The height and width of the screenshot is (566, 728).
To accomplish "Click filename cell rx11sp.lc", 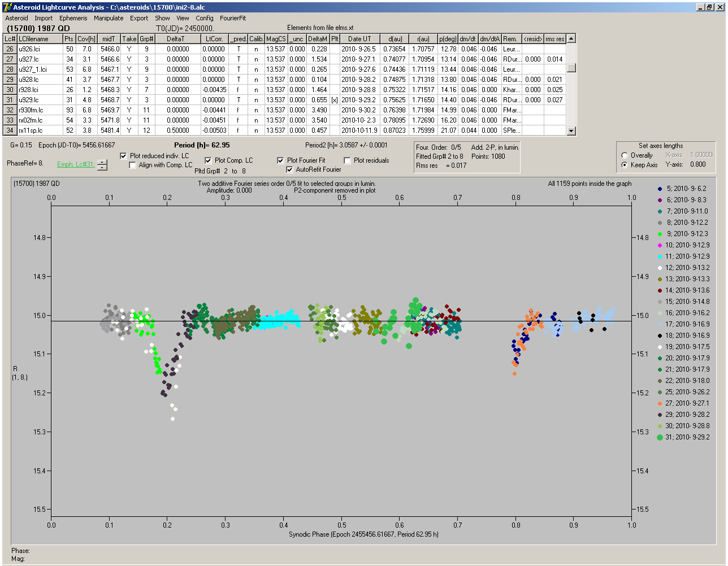I will (40, 130).
